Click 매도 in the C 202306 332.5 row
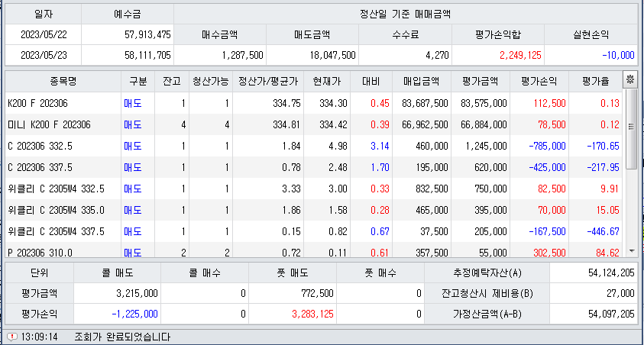This screenshot has width=644, height=345. coord(133,146)
